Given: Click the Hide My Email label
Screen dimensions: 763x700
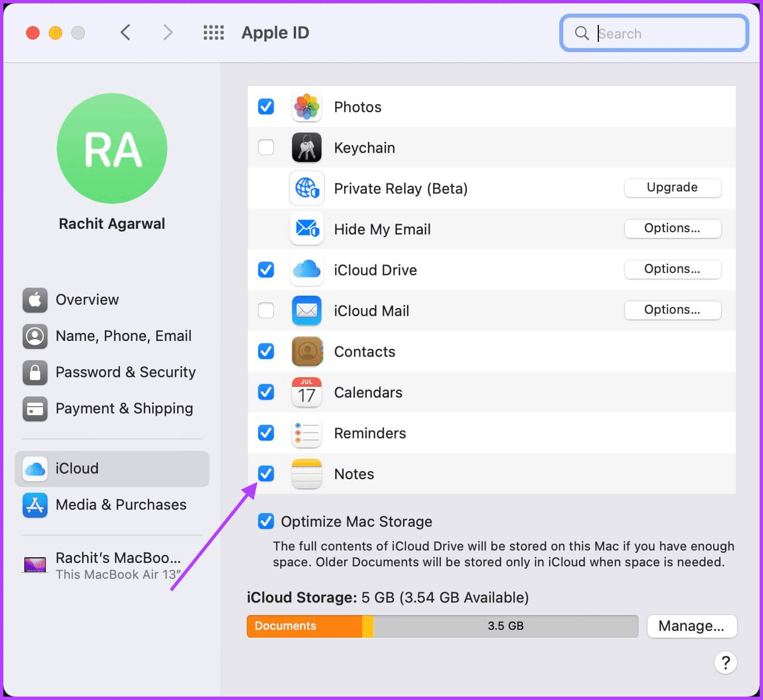Looking at the screenshot, I should [382, 229].
